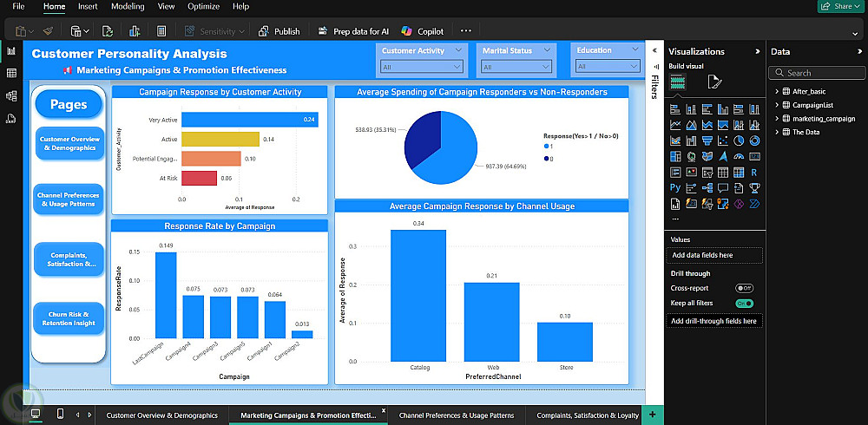
Task: Expand the Filters pane chevron
Action: (x=654, y=50)
